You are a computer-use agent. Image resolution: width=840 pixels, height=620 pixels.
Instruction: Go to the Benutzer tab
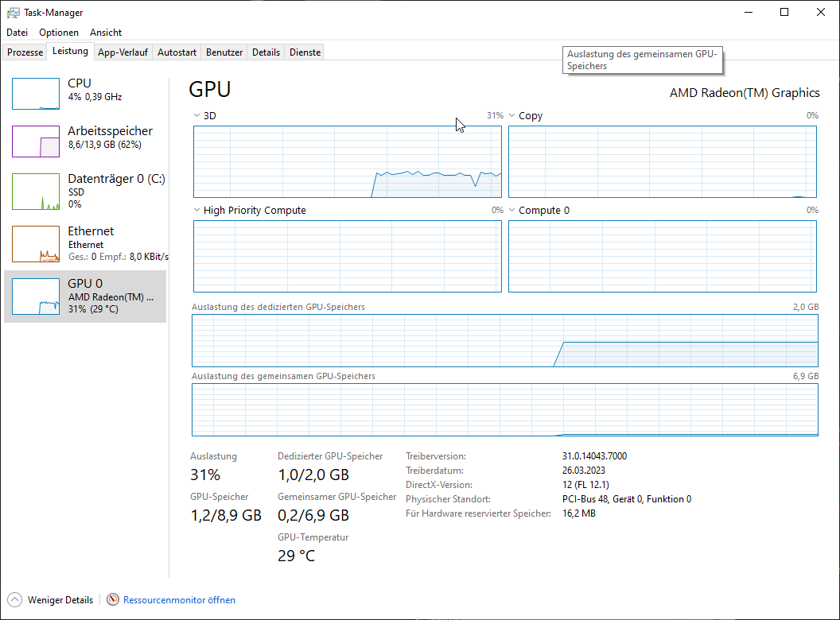tap(224, 52)
